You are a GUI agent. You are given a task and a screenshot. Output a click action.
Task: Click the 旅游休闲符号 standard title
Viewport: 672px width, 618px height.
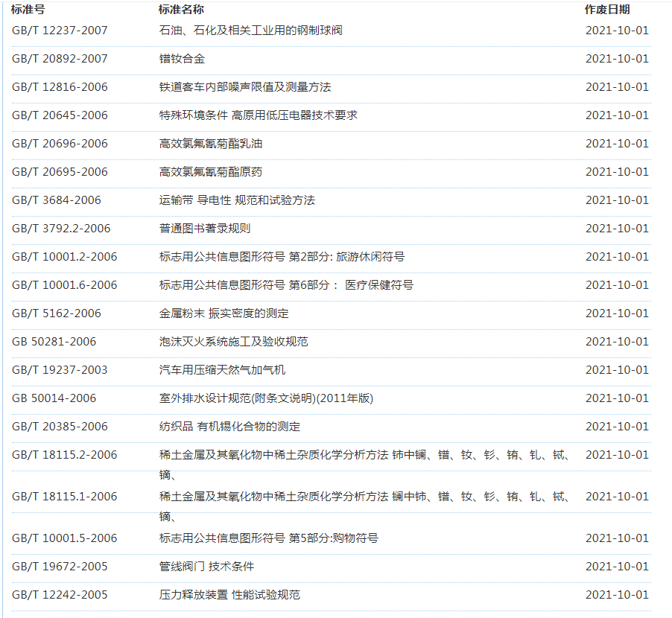[x=282, y=257]
